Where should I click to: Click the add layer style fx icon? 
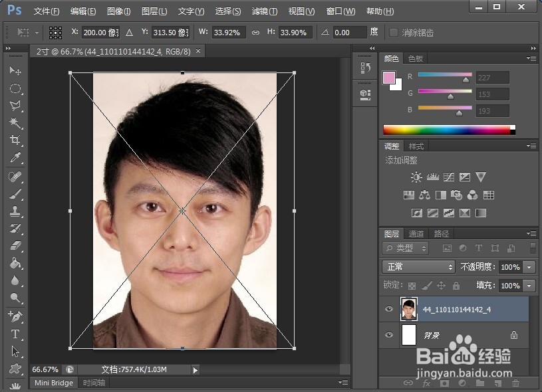[x=426, y=383]
